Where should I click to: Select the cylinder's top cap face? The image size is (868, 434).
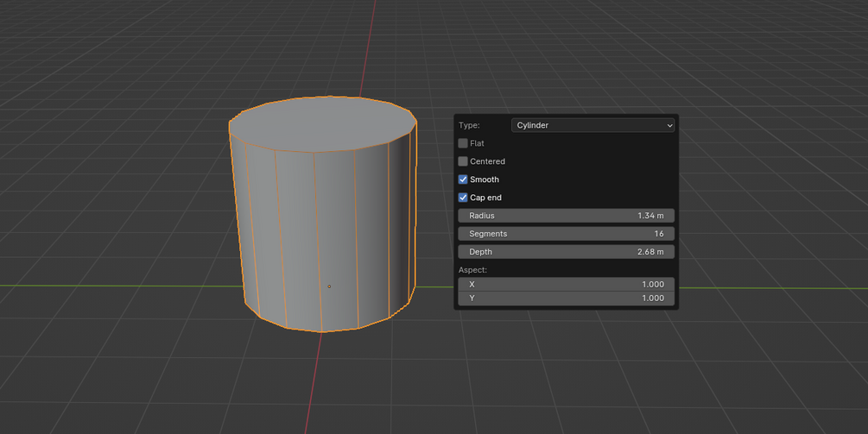coord(323,124)
